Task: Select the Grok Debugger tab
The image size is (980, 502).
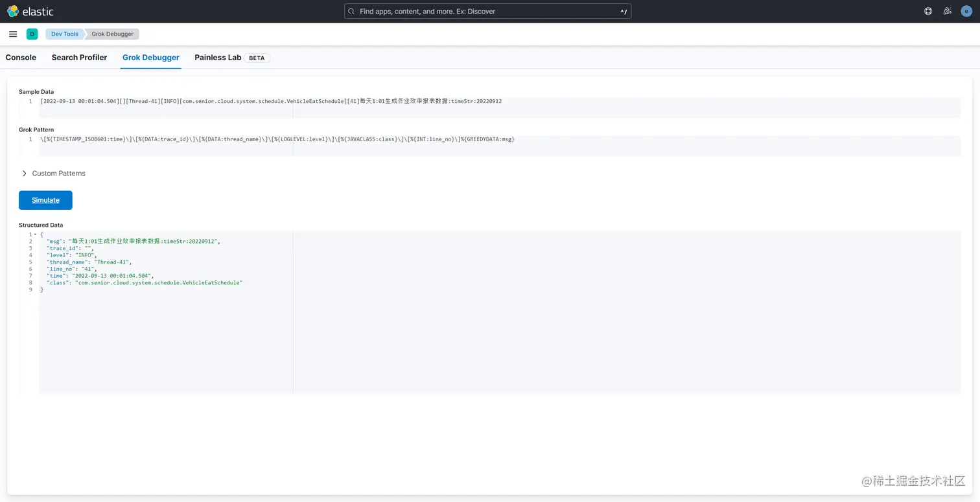Action: click(x=151, y=58)
